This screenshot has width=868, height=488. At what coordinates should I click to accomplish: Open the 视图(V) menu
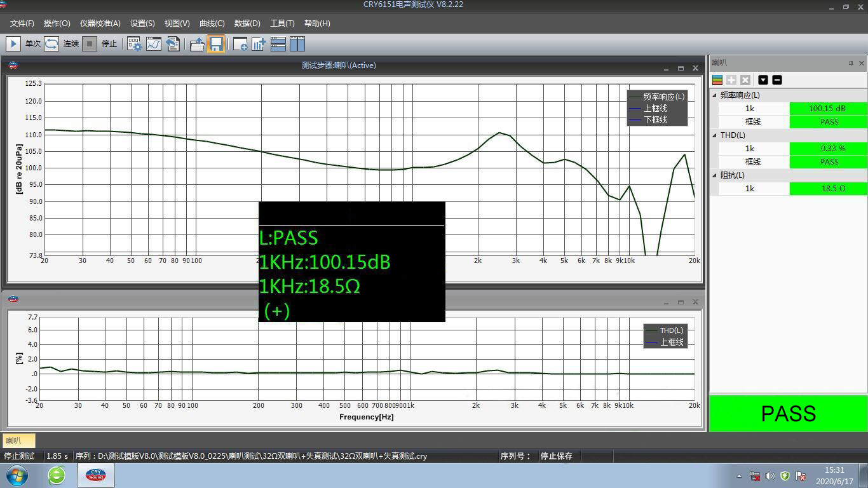pos(177,24)
